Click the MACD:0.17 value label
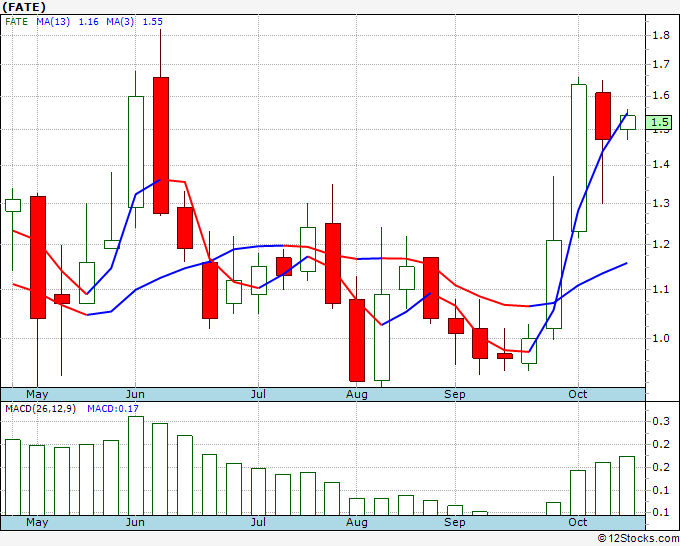The width and height of the screenshot is (680, 546). 113,409
